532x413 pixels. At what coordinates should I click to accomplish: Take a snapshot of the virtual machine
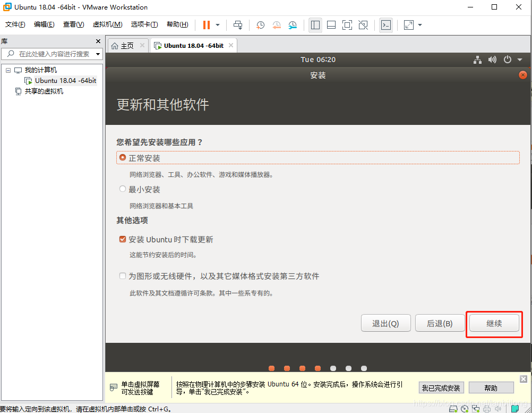pyautogui.click(x=260, y=25)
